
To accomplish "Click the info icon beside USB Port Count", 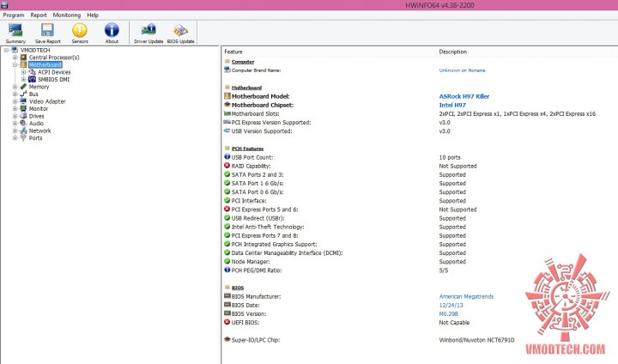I will 227,157.
